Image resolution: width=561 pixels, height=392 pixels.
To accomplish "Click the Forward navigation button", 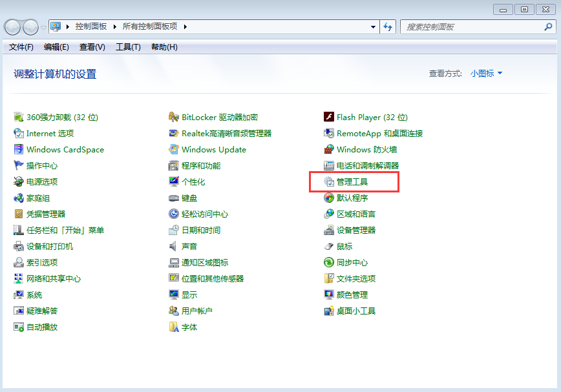I will [x=30, y=27].
